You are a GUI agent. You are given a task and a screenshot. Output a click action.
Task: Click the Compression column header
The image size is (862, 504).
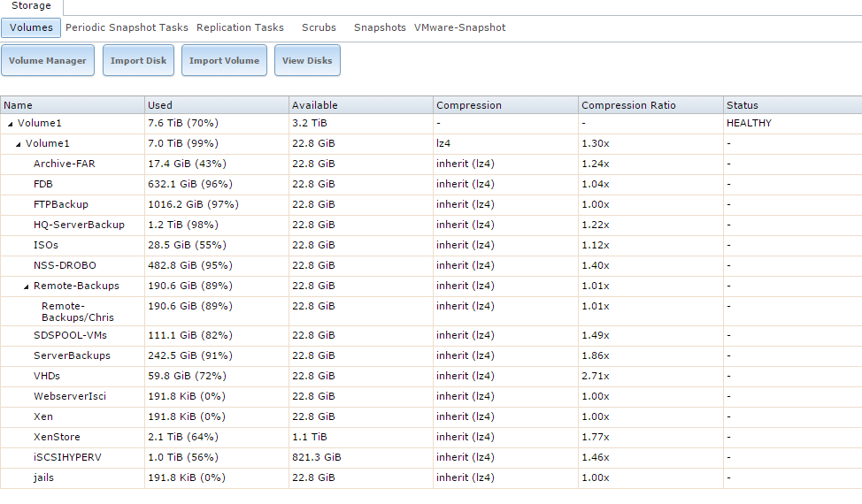tap(505, 105)
